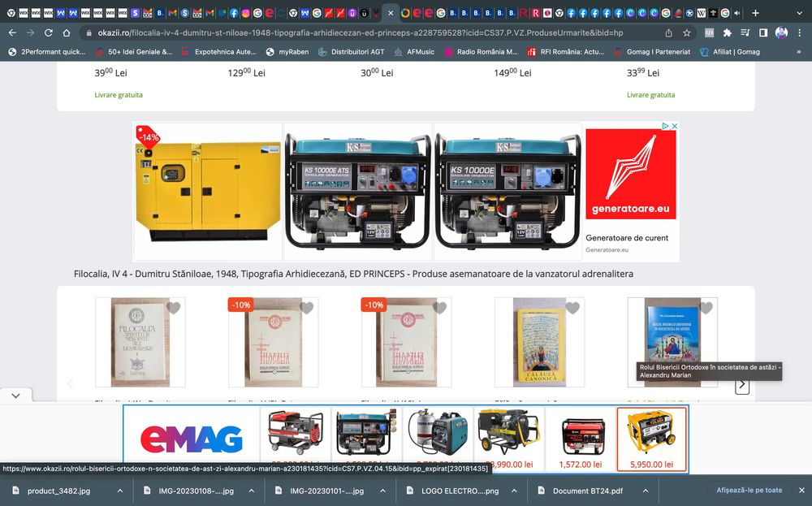Open the Generatoare de curent ad link
Viewport: 812px width, 506px height.
click(627, 238)
